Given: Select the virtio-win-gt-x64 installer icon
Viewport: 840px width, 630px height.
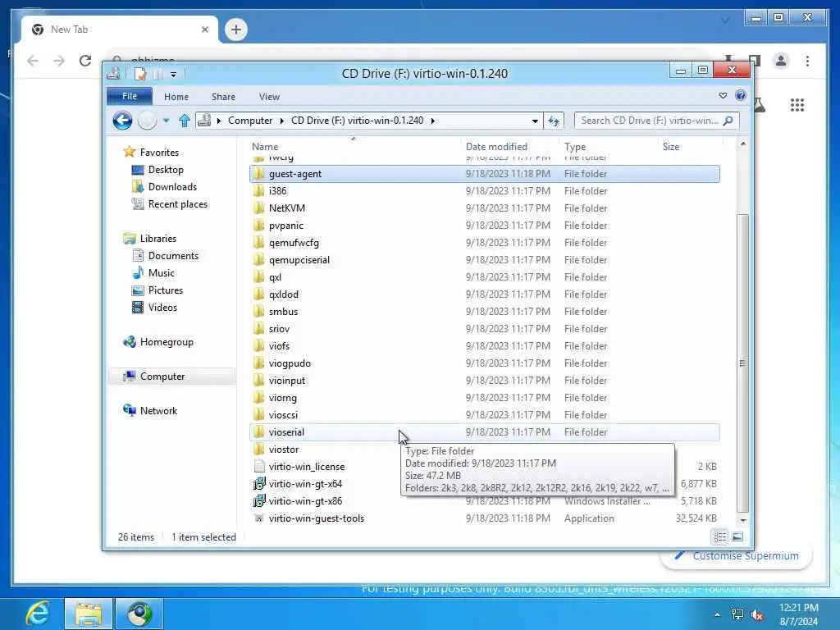Looking at the screenshot, I should pyautogui.click(x=259, y=484).
